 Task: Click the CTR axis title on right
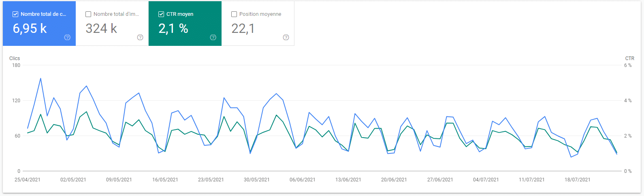click(629, 58)
